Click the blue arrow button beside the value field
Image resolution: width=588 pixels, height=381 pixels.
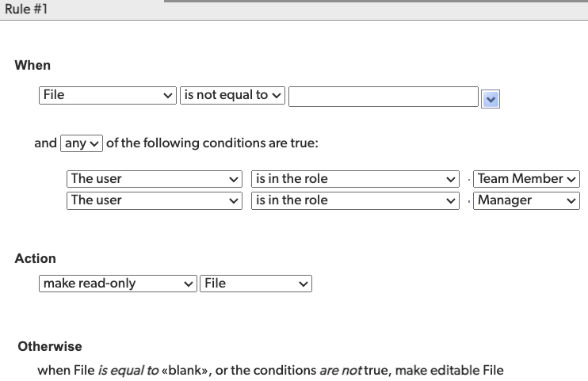click(491, 99)
